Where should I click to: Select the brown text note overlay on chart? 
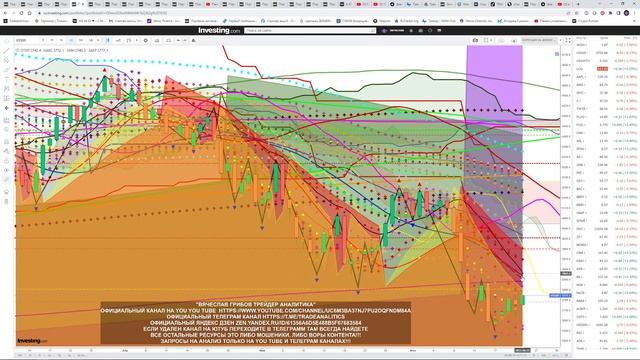tap(256, 322)
